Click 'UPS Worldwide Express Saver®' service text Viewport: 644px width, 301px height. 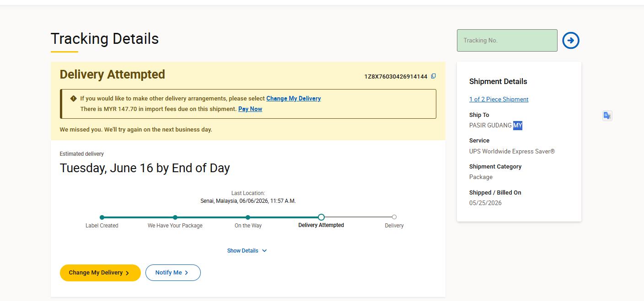[x=512, y=151]
